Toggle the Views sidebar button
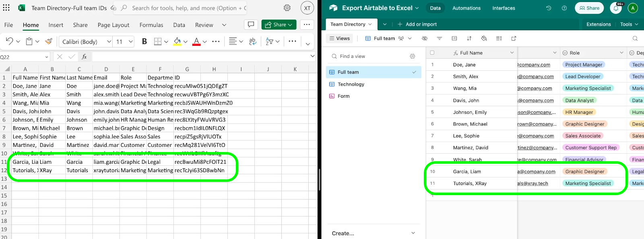Screen dimensions: 644x239 click(339, 38)
